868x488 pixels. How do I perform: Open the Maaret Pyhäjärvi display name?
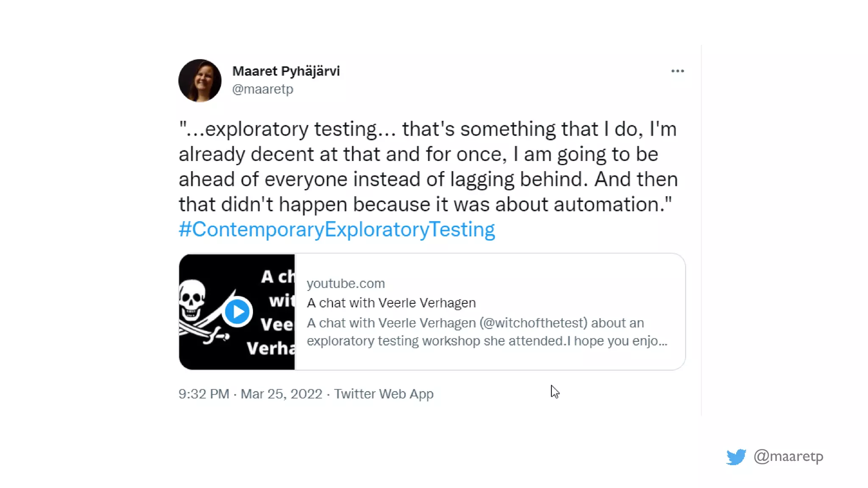[x=286, y=71]
